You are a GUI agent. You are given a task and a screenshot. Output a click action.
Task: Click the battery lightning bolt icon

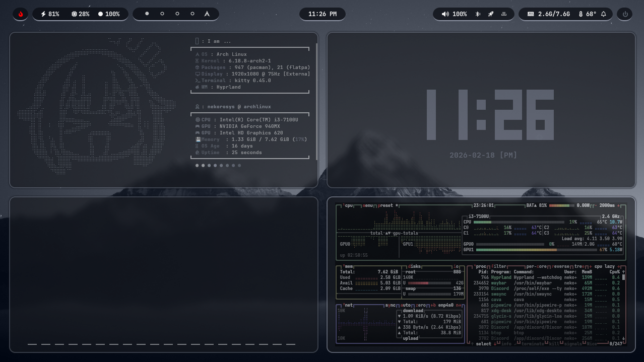pyautogui.click(x=43, y=14)
